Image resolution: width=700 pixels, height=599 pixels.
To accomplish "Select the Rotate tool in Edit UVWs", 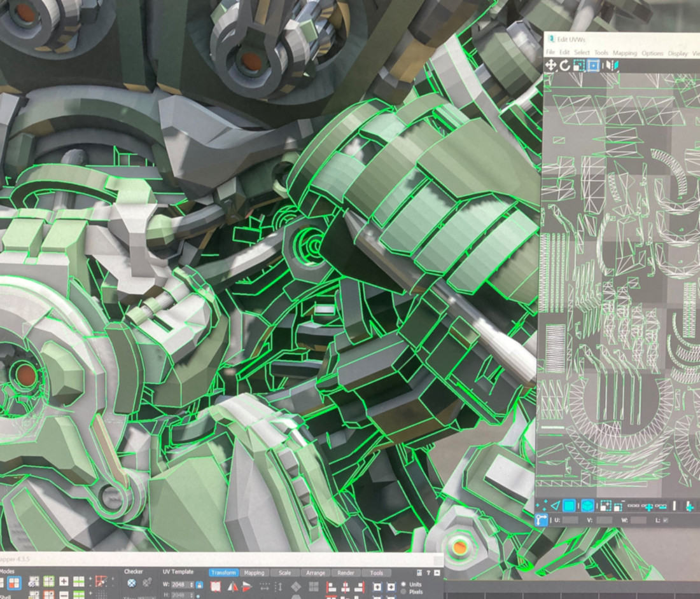I will coord(565,65).
